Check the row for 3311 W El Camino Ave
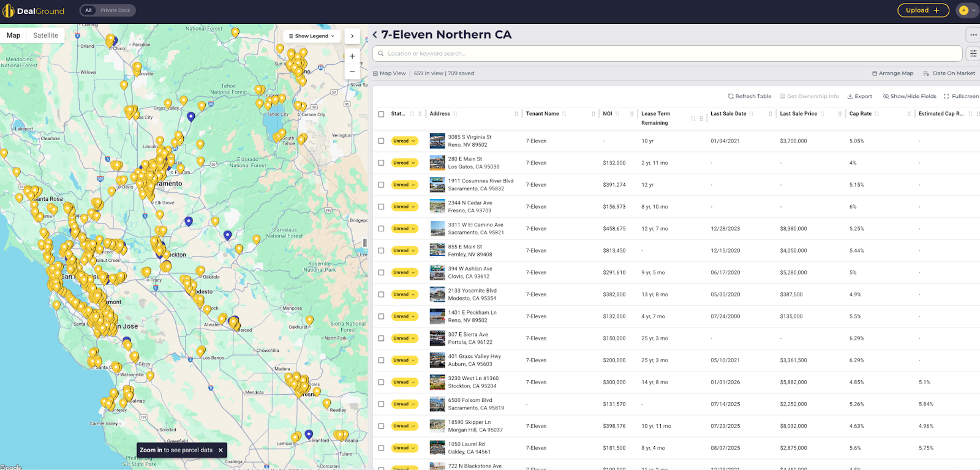980x470 pixels. [381, 228]
